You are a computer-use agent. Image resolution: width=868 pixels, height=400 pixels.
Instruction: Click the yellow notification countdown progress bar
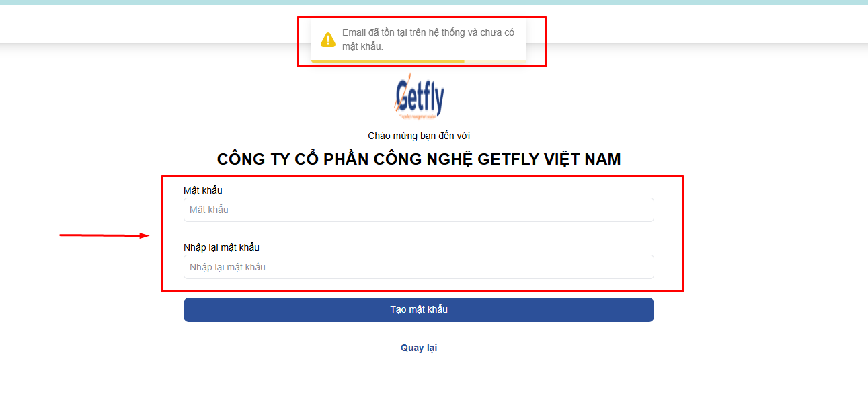[x=387, y=61]
